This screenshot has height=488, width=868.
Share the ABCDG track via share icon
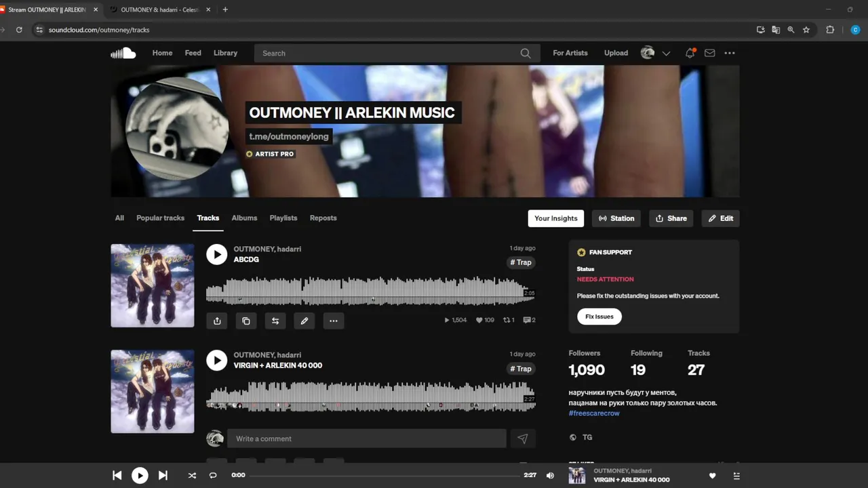point(217,321)
